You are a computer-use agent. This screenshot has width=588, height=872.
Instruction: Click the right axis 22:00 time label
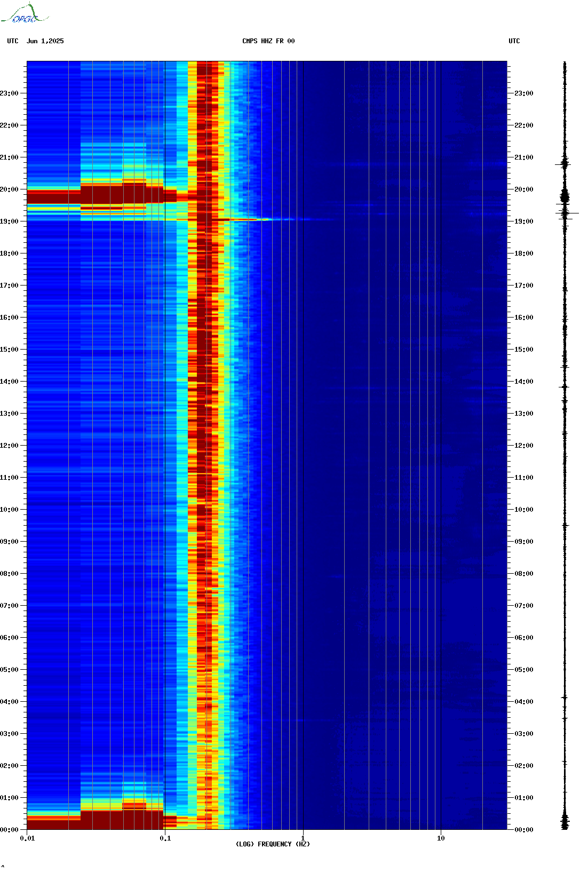point(524,125)
